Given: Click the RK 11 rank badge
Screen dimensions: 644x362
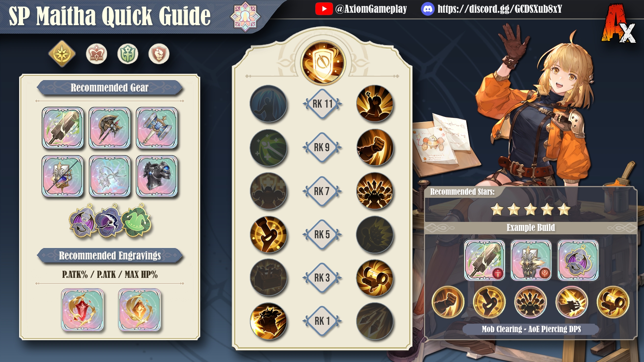Looking at the screenshot, I should coord(322,104).
